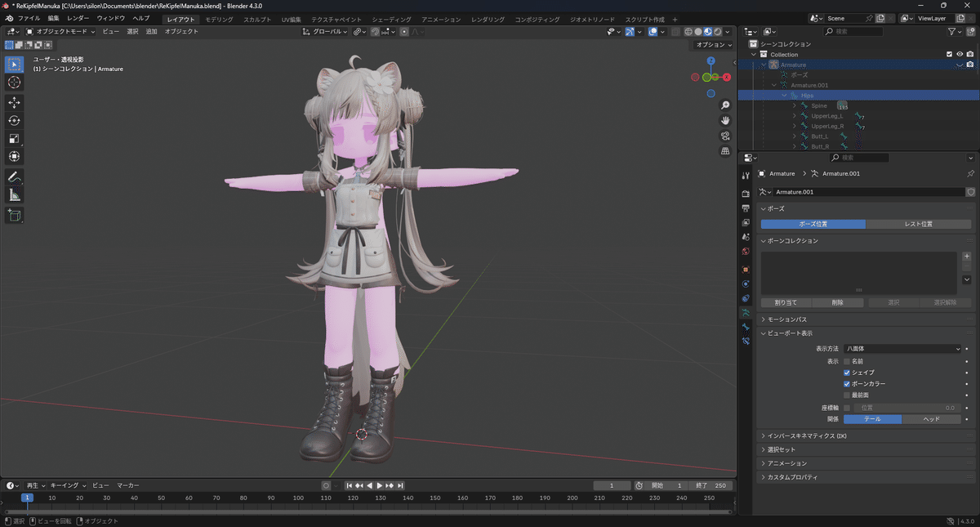Toggle the Shape checkbox in viewport display
This screenshot has height=527, width=980.
[x=848, y=372]
